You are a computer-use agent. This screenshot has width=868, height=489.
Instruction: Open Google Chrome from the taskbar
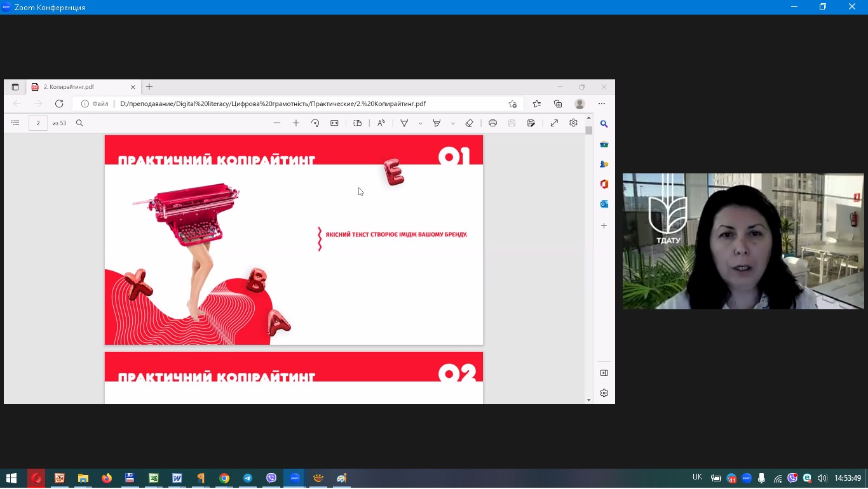(x=224, y=478)
